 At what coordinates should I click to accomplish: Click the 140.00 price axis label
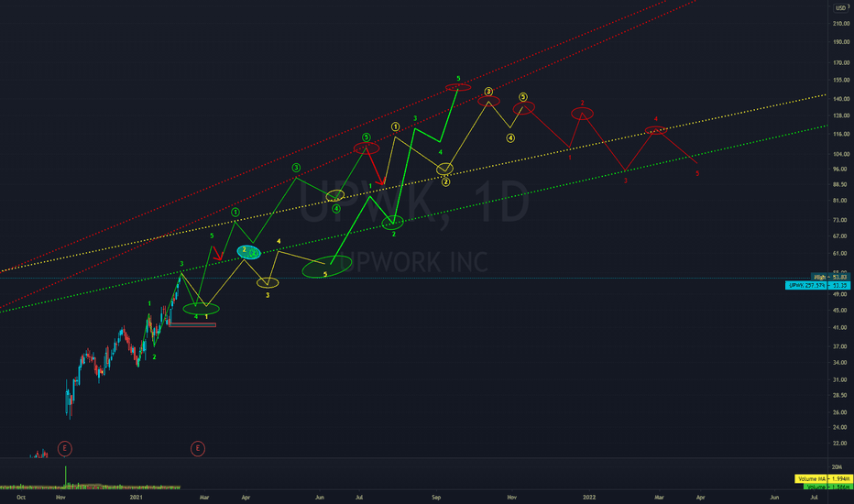click(841, 99)
